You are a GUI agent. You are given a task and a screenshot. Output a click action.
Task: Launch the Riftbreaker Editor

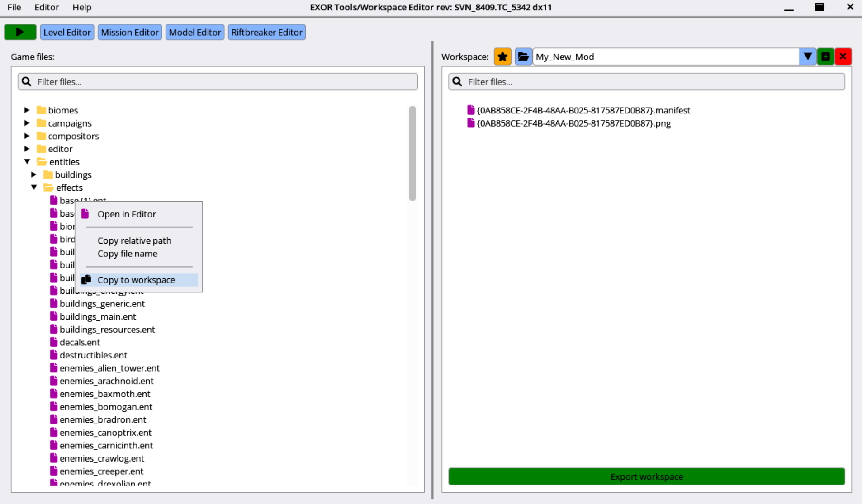267,32
